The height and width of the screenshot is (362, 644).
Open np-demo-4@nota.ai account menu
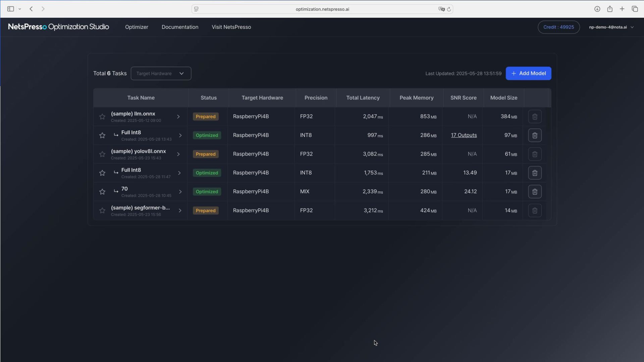tap(611, 27)
